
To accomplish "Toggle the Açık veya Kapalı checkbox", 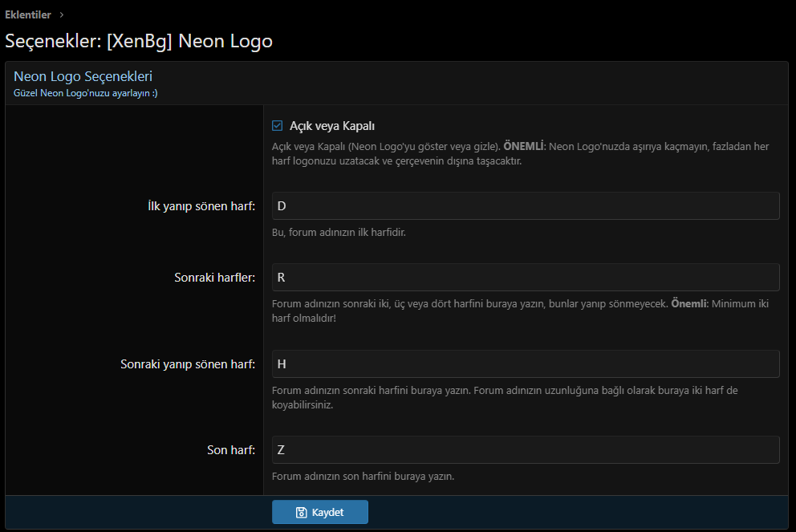I will pyautogui.click(x=278, y=126).
